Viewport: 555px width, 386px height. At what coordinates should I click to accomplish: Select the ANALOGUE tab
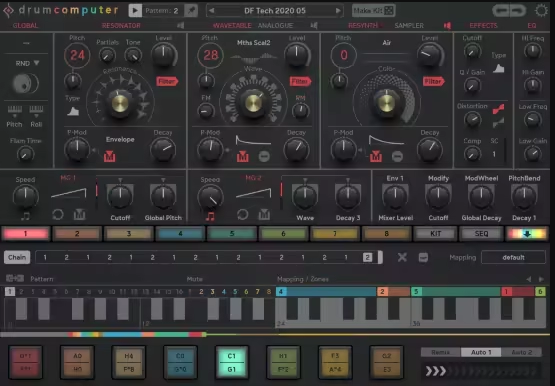tap(275, 25)
